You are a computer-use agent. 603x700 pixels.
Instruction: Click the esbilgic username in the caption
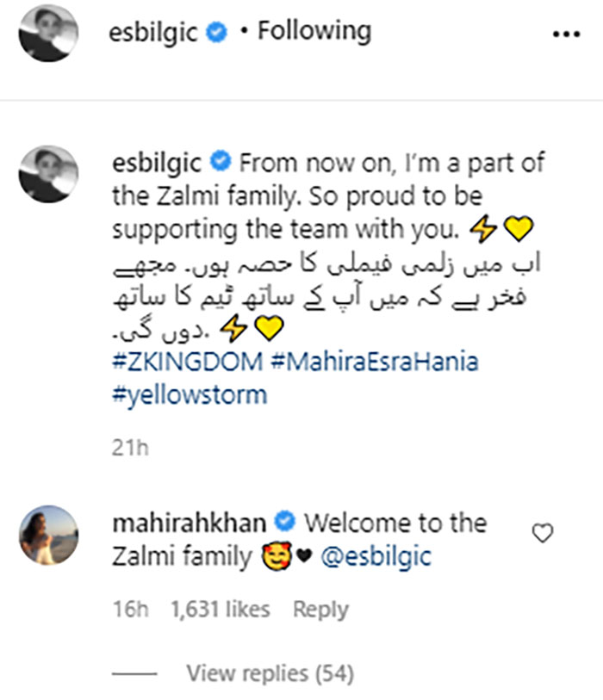tap(159, 163)
